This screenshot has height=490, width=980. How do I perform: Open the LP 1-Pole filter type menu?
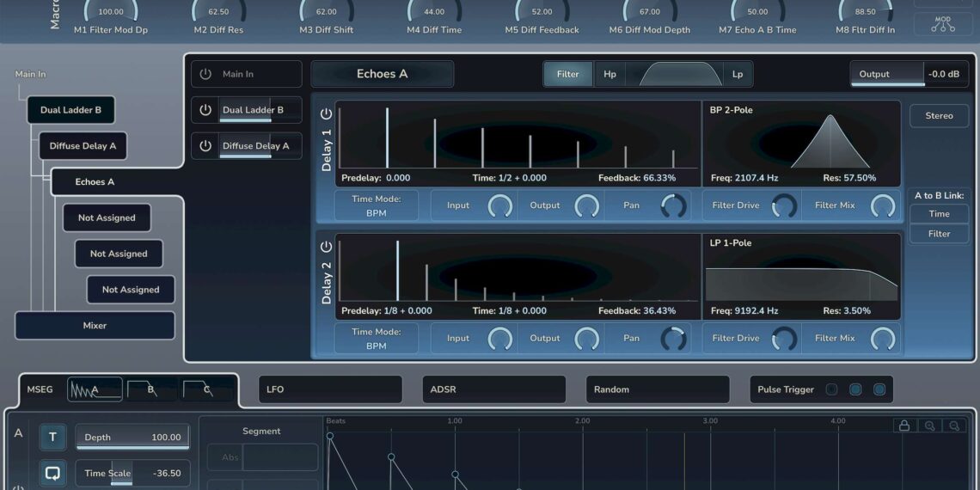coord(731,242)
